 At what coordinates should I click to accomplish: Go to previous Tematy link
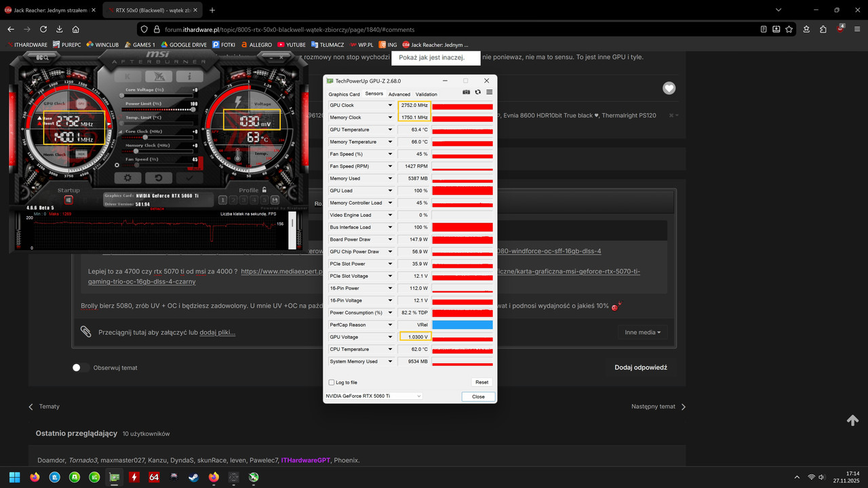tap(44, 407)
